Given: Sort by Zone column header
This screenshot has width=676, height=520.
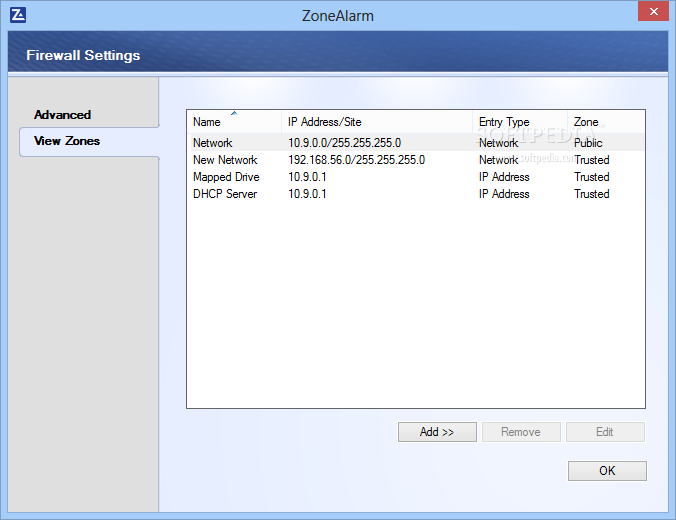Looking at the screenshot, I should 606,122.
